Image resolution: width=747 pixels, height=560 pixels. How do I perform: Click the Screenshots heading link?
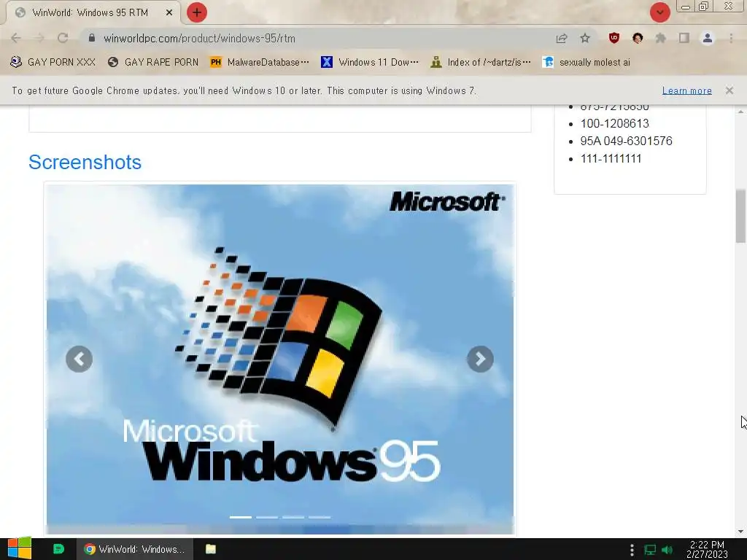pos(85,163)
